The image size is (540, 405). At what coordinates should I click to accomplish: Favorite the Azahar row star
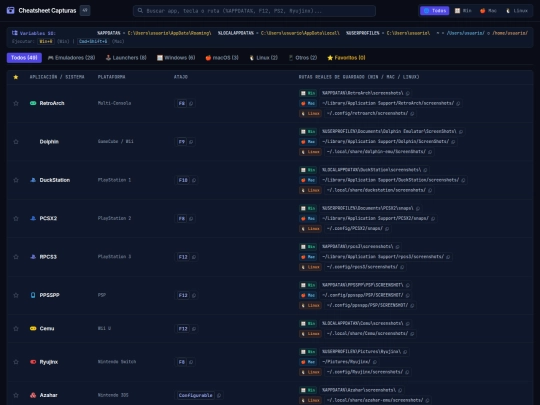[16, 395]
